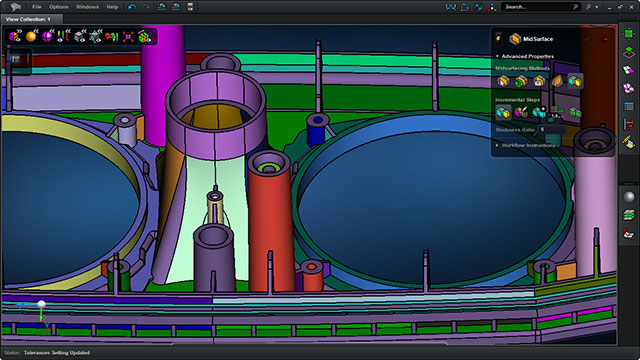
Task: Edit the Thickness Ratio value field
Action: point(552,129)
